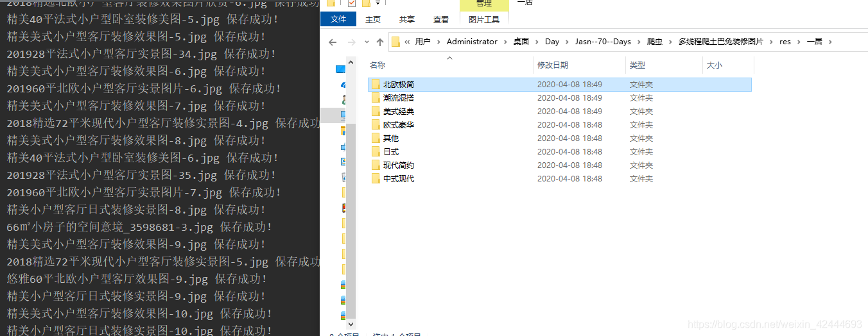Select the 美式经典 folder name
The image size is (868, 336).
point(399,111)
